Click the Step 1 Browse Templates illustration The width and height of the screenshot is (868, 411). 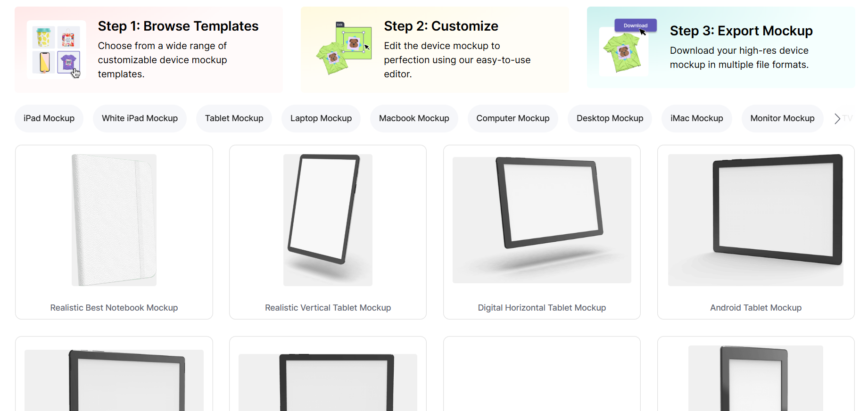(57, 49)
